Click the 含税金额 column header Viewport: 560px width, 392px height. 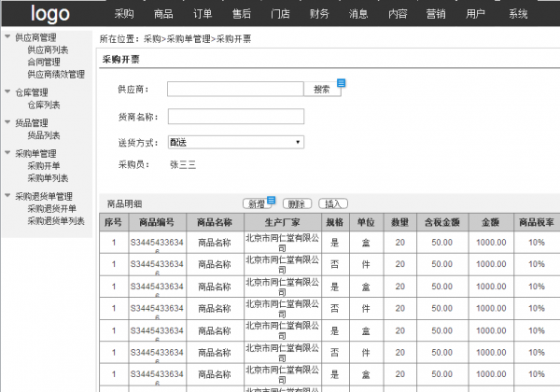tap(442, 222)
